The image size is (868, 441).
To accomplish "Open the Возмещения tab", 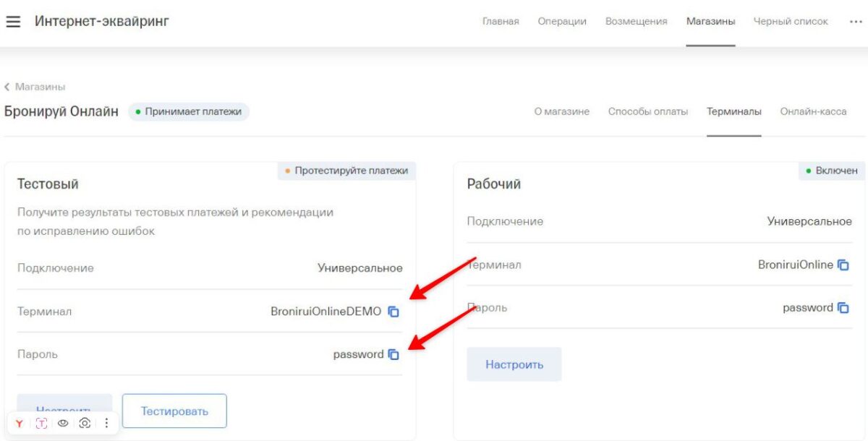I will tap(637, 22).
